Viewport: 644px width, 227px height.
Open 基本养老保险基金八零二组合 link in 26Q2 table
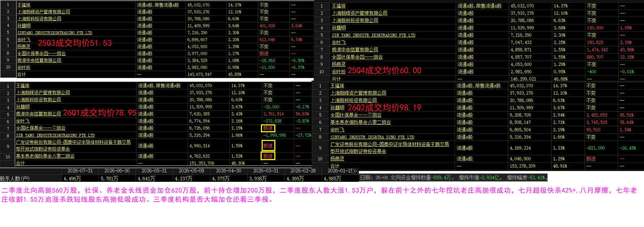coord(360,123)
